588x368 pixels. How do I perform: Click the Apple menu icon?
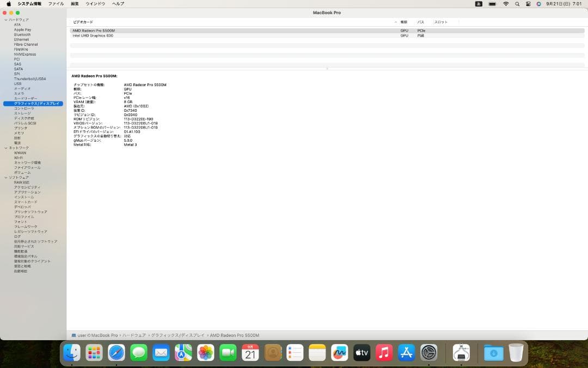tap(8, 4)
